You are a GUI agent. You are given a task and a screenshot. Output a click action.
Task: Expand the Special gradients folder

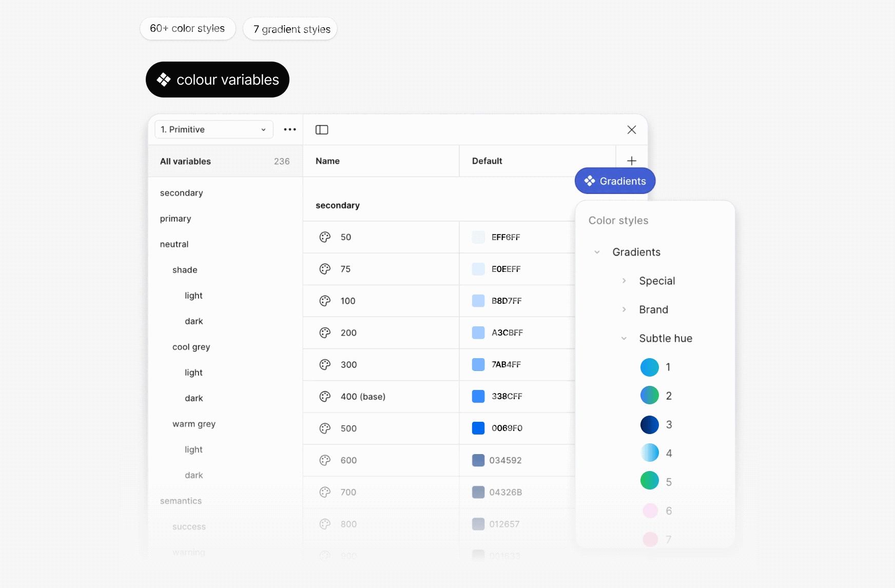(624, 281)
